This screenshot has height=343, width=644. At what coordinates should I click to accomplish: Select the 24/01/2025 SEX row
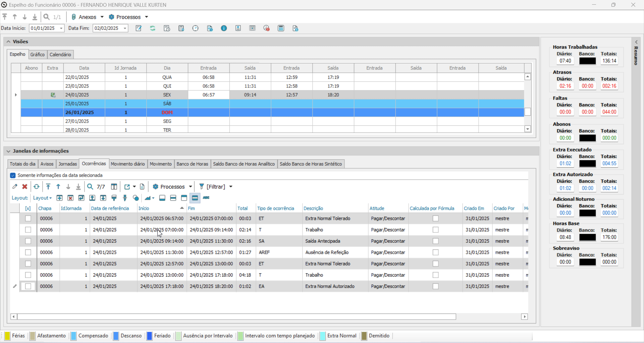pos(272,95)
